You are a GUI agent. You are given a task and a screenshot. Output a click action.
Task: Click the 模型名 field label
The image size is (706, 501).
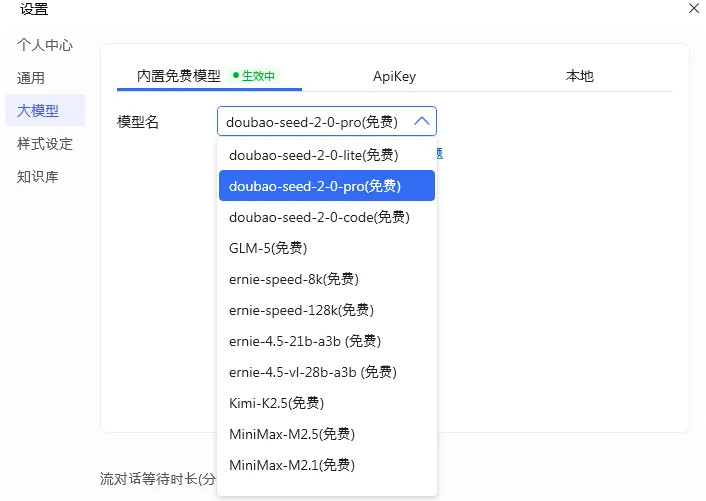pyautogui.click(x=138, y=122)
